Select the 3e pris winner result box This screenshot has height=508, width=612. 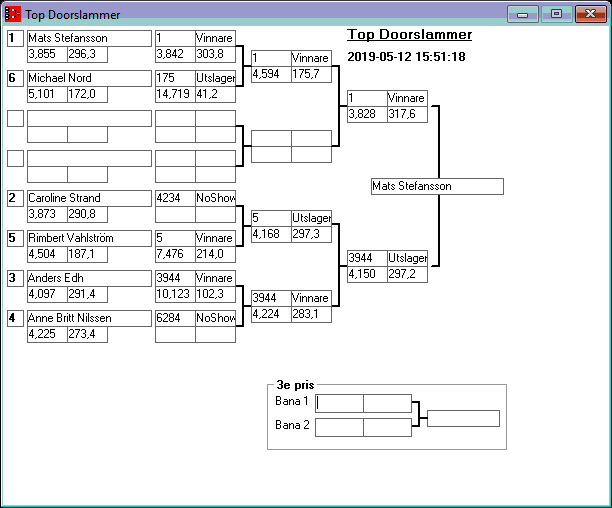pos(463,418)
